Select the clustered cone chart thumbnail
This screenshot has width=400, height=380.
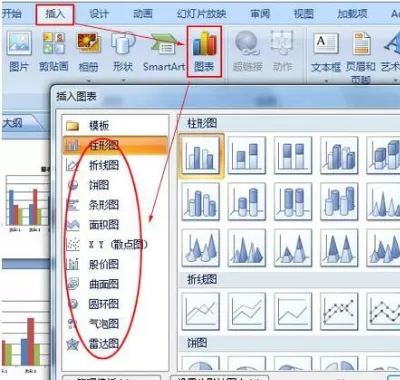coord(383,201)
